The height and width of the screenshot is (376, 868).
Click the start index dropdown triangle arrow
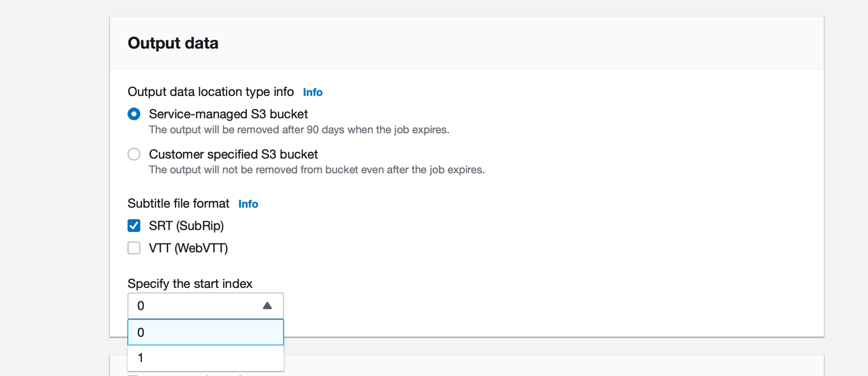pyautogui.click(x=267, y=306)
